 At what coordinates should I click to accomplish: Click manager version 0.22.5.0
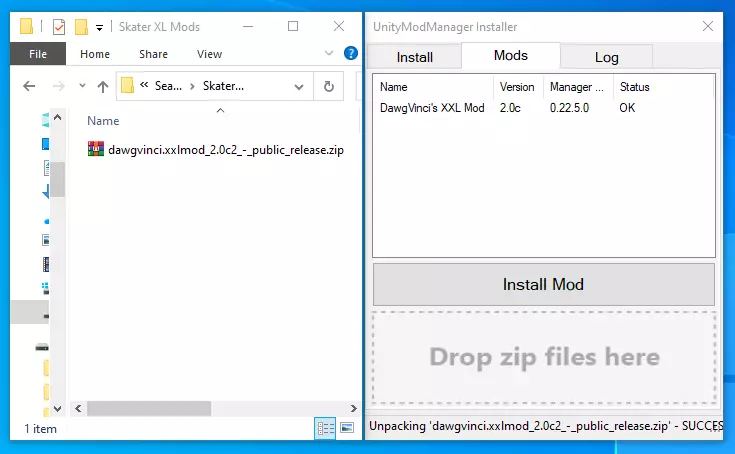(x=569, y=108)
